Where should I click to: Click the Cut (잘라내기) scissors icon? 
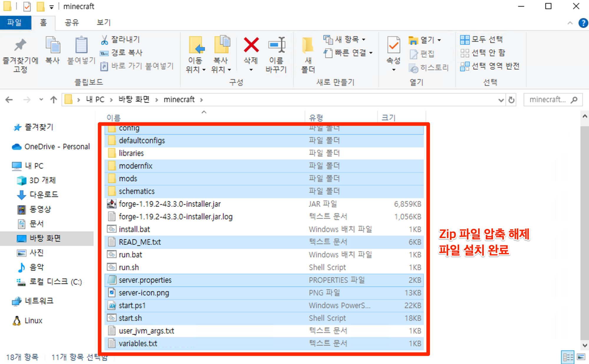[x=105, y=40]
